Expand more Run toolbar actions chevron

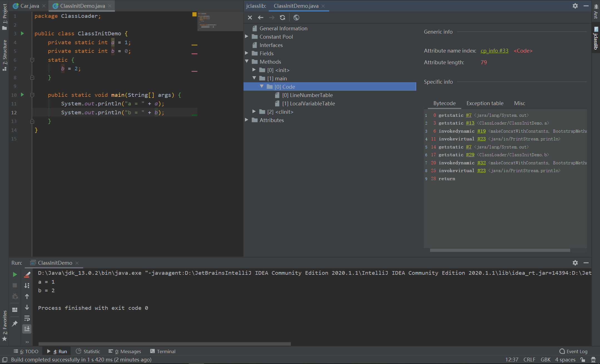tap(27, 342)
